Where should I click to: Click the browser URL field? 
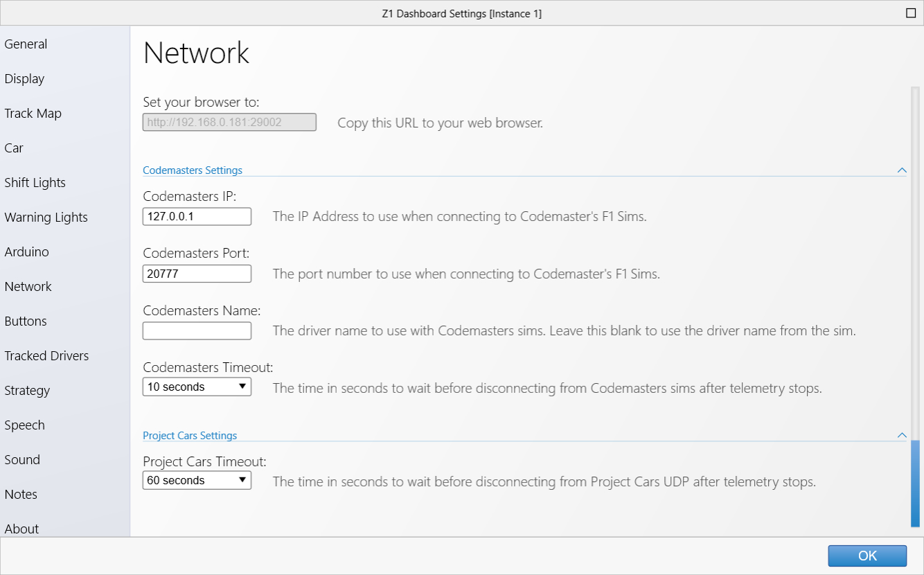[x=229, y=123]
